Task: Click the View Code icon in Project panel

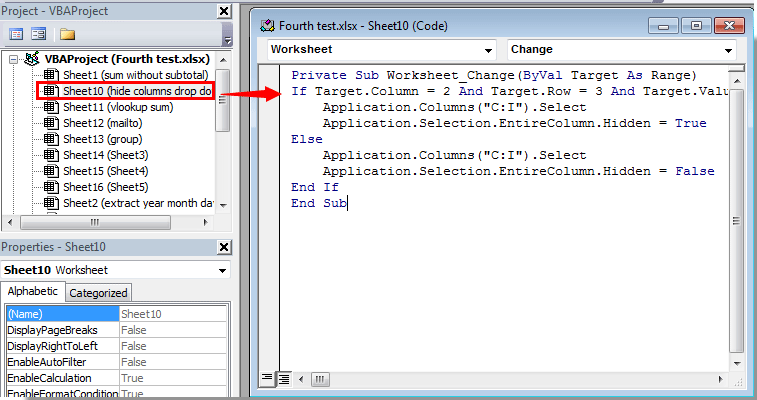Action: coord(16,33)
